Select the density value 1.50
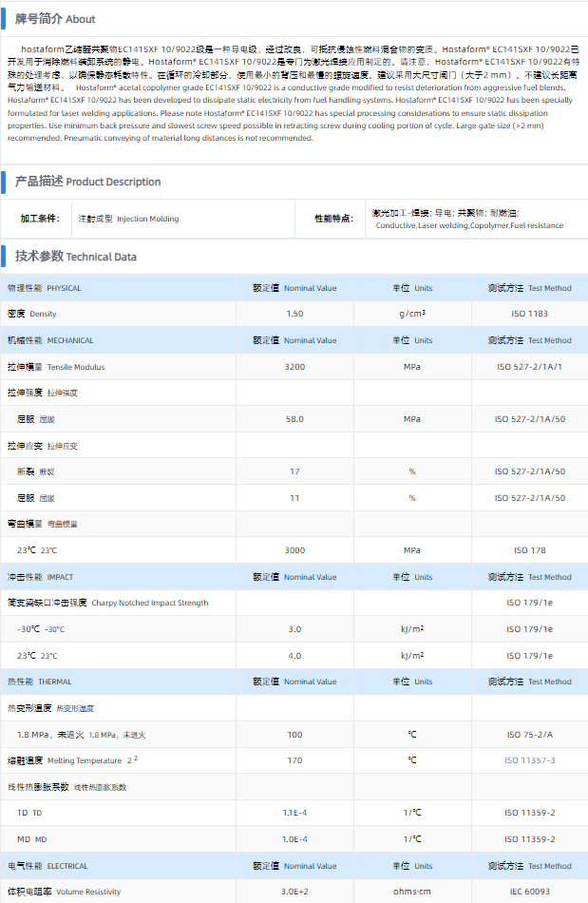Screen dimensions: 588x903 pyautogui.click(x=294, y=314)
